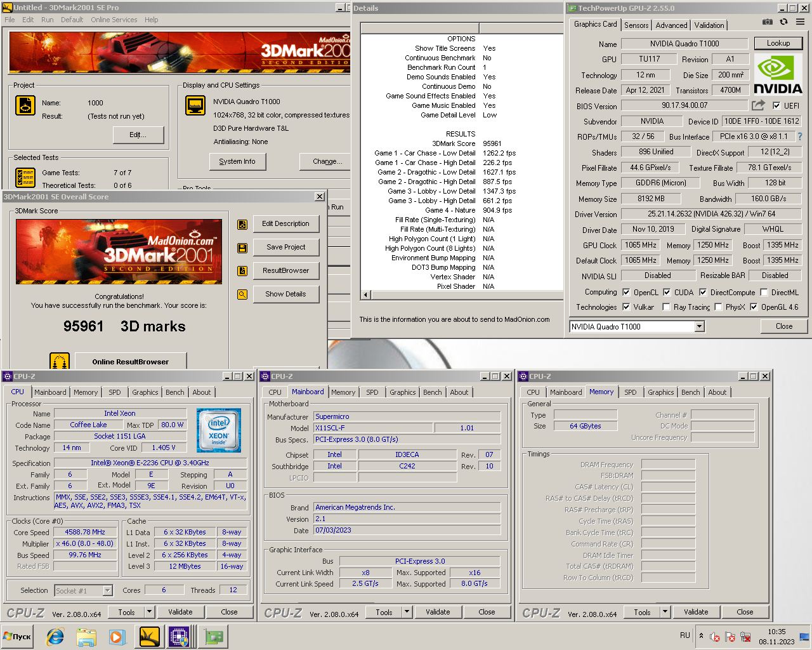Click the Project section icon in 3DMark

[25, 105]
